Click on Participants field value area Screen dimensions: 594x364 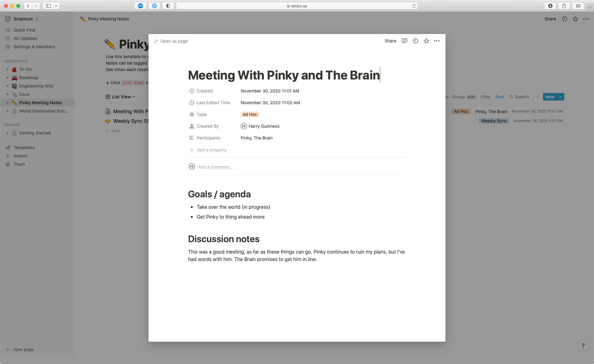point(257,138)
